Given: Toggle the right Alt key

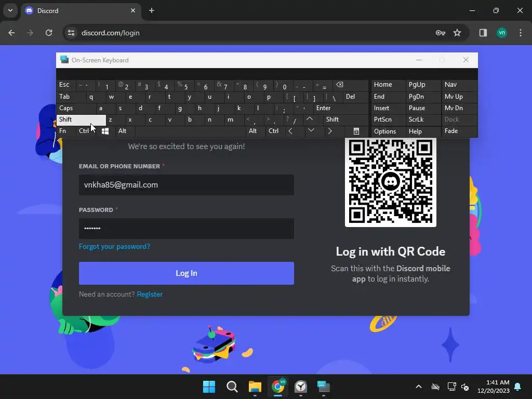Looking at the screenshot, I should pyautogui.click(x=255, y=131).
